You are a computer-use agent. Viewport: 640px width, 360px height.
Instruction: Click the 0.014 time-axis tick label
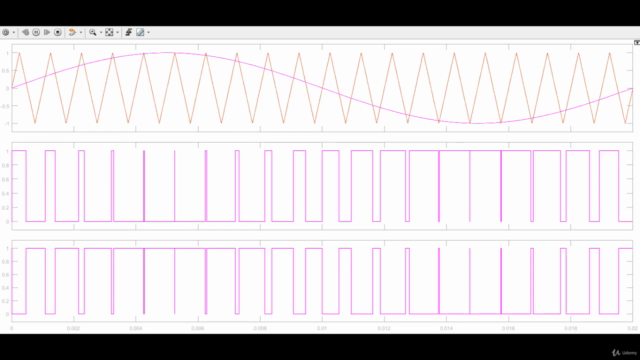click(446, 328)
